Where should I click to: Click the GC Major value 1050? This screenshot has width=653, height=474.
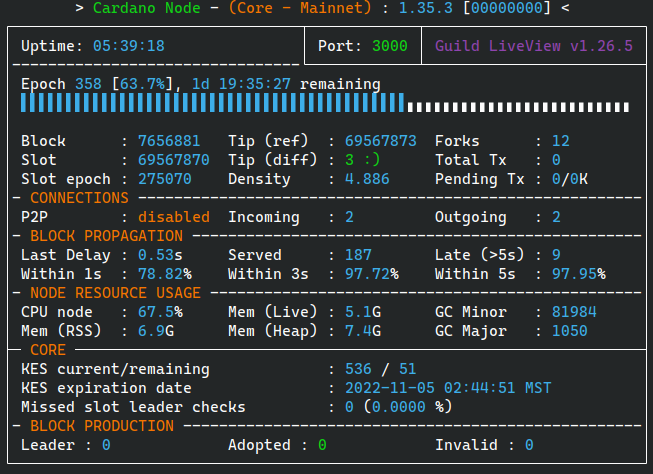click(x=570, y=331)
